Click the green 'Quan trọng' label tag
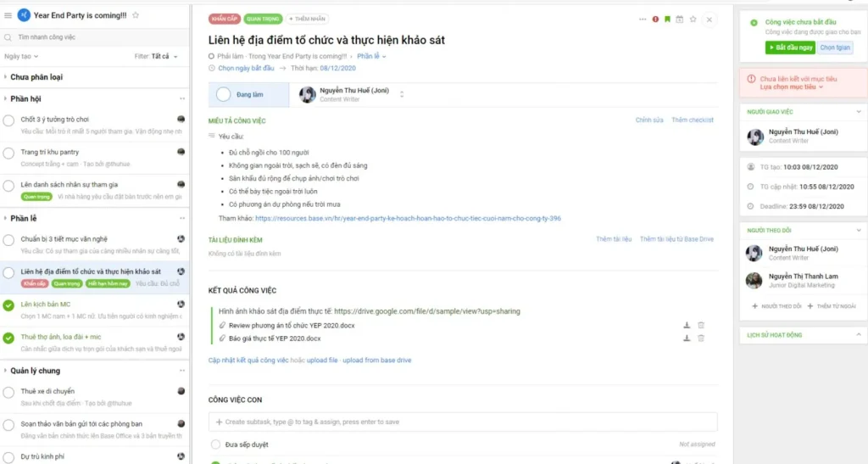Viewport: 868px width, 464px height. tap(264, 19)
